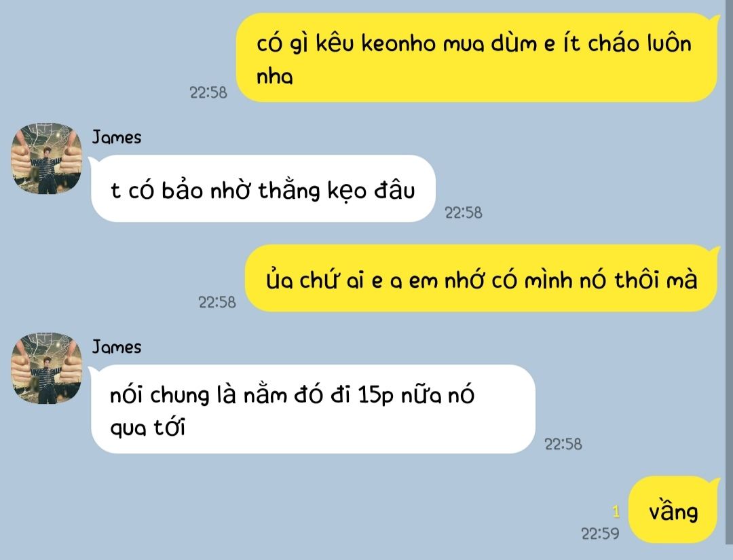Select the yellow 'vầng' message bubble
733x560 pixels.
673,510
